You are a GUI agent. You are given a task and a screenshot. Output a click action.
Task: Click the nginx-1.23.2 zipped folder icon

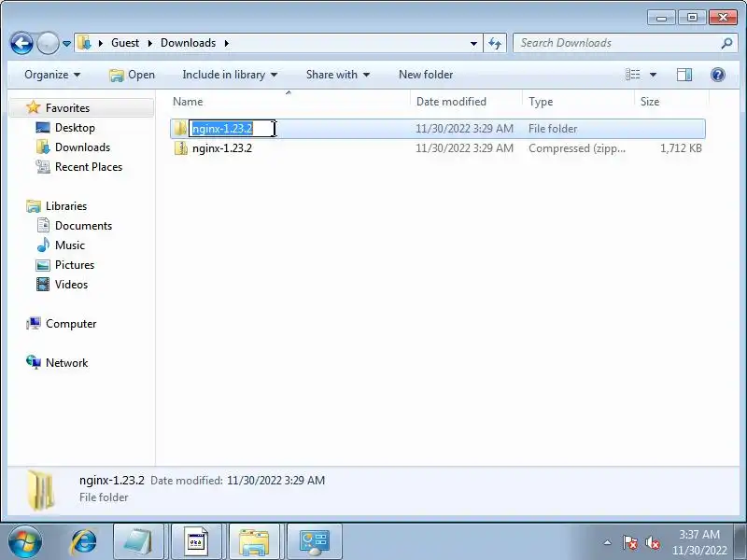(x=180, y=148)
